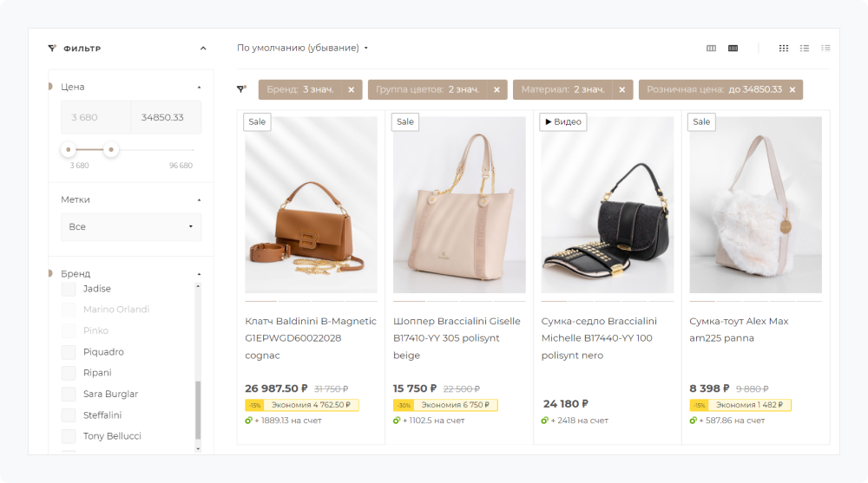The width and height of the screenshot is (868, 483).
Task: Open the Метки dropdown showing Все
Action: point(130,227)
